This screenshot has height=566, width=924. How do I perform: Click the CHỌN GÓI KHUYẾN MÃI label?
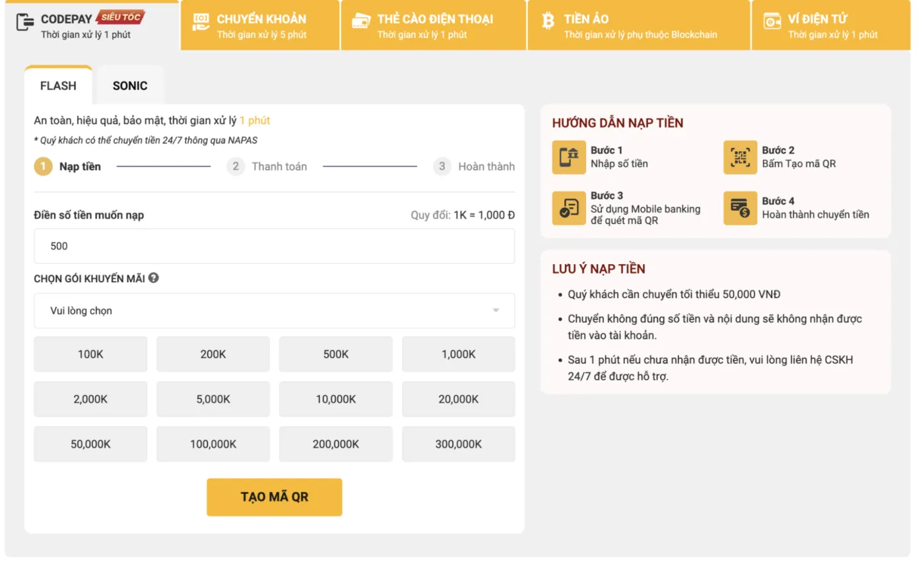tap(90, 278)
